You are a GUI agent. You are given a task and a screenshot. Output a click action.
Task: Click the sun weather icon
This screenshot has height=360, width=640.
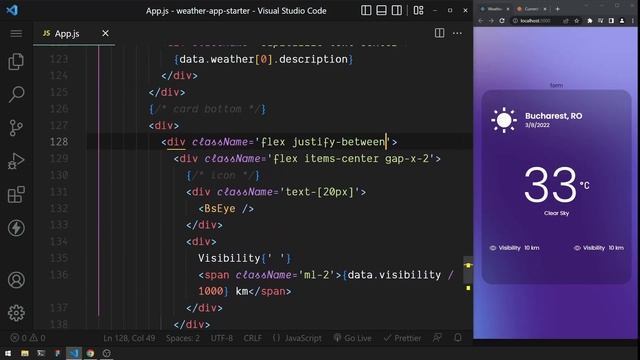click(x=504, y=120)
